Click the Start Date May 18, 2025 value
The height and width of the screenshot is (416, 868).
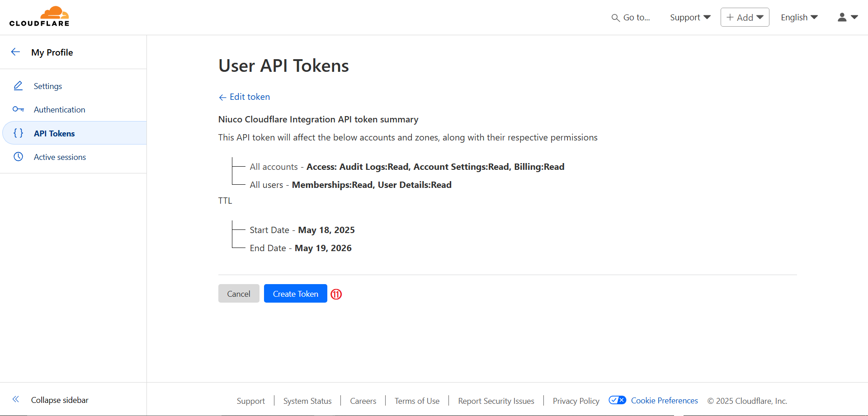coord(326,230)
